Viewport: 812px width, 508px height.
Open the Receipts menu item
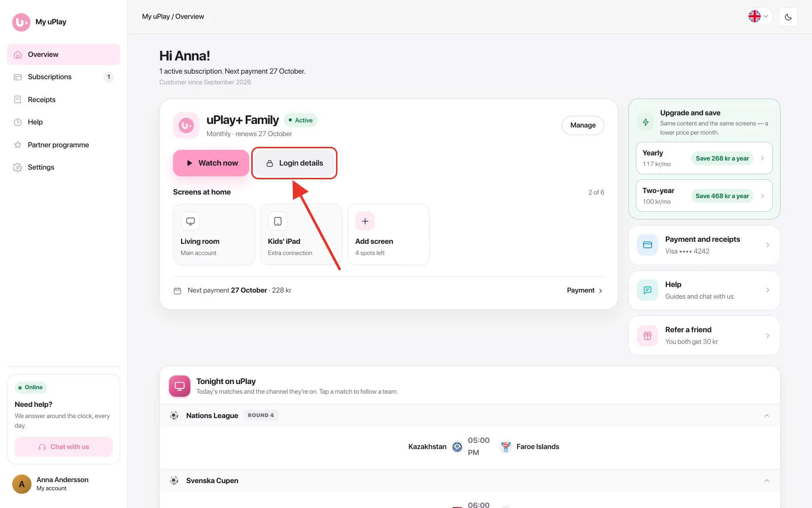[63, 100]
